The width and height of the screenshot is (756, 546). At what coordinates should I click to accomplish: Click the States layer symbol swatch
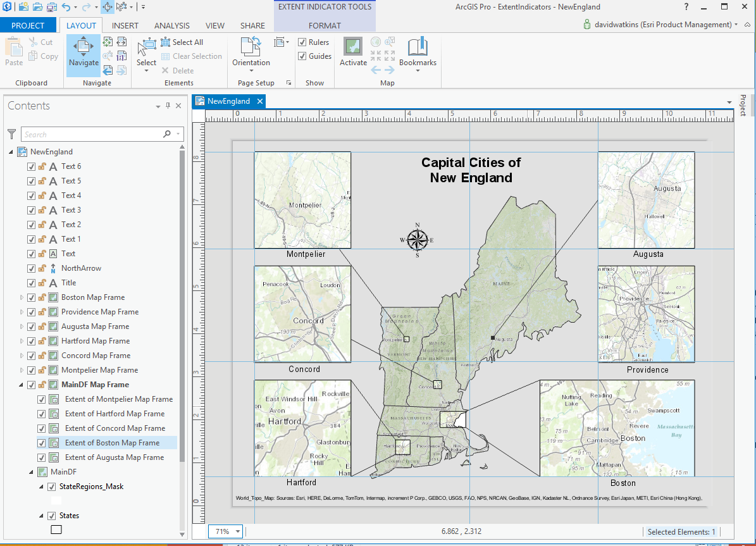[x=56, y=530]
